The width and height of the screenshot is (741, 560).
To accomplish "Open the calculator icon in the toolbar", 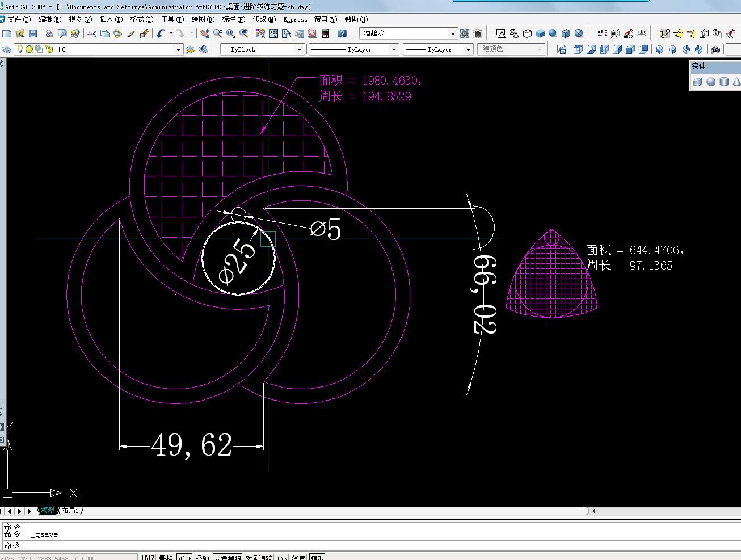I will (x=326, y=34).
